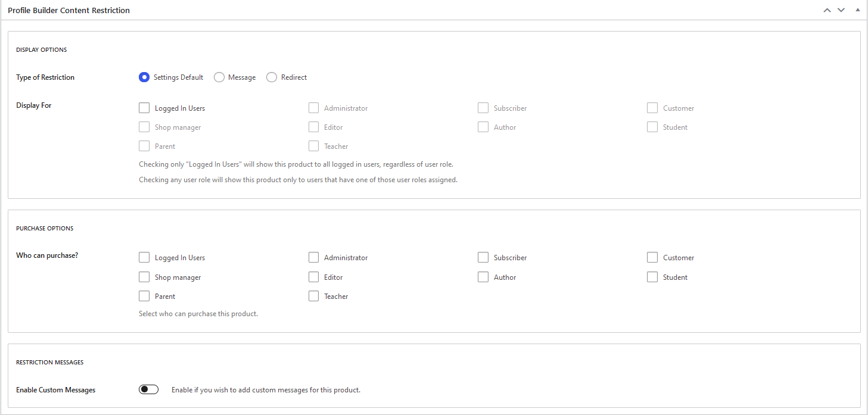
Task: Tick the Administrator checkbox under Display For
Action: point(313,108)
